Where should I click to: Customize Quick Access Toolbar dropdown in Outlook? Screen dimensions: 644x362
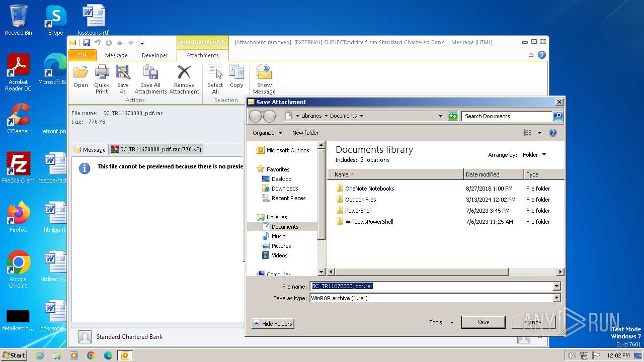[x=142, y=43]
